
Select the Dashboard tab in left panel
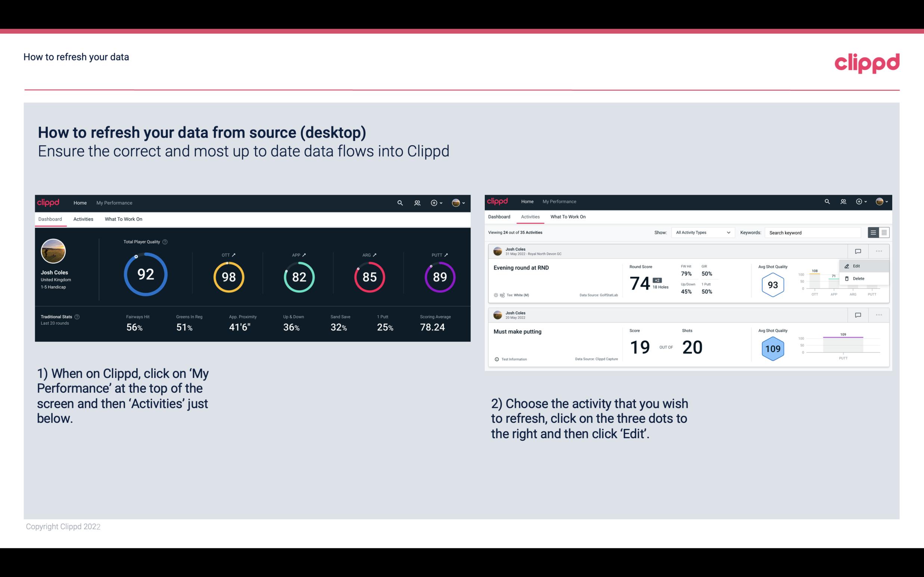click(50, 219)
